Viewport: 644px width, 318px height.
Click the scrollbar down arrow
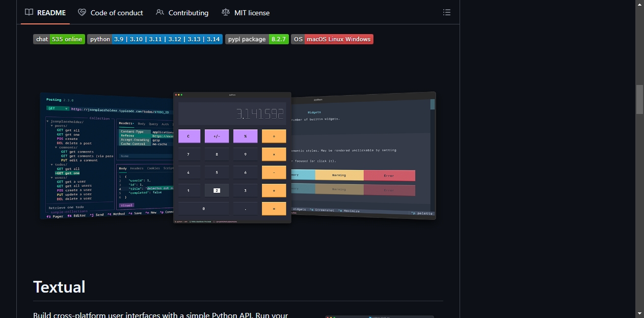(x=640, y=313)
